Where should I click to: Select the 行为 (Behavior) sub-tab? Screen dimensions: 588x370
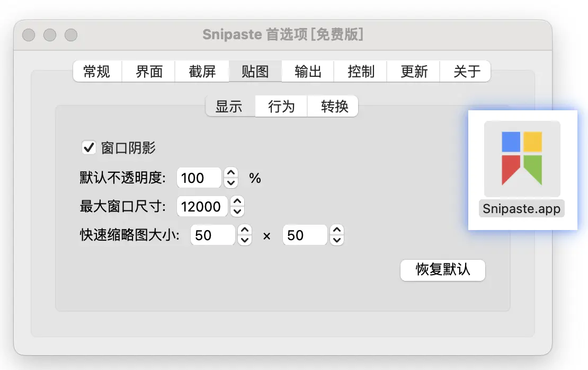[281, 106]
